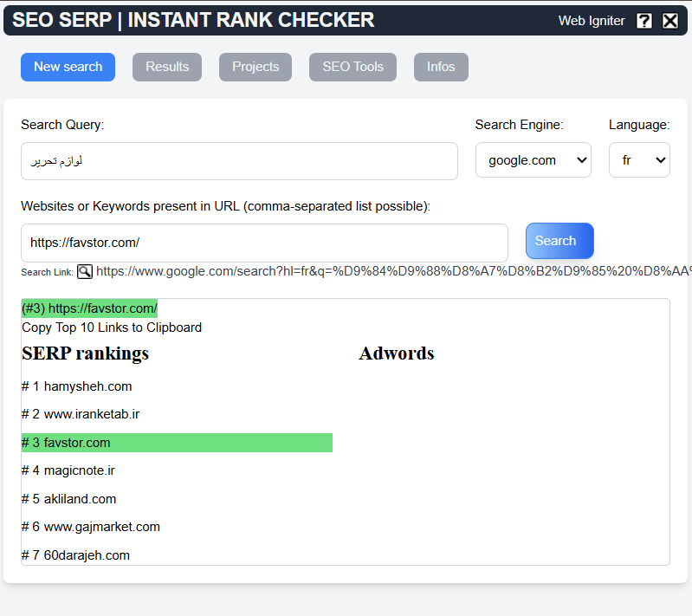Open the Language fr dropdown
Image resolution: width=692 pixels, height=616 pixels.
pyautogui.click(x=639, y=160)
